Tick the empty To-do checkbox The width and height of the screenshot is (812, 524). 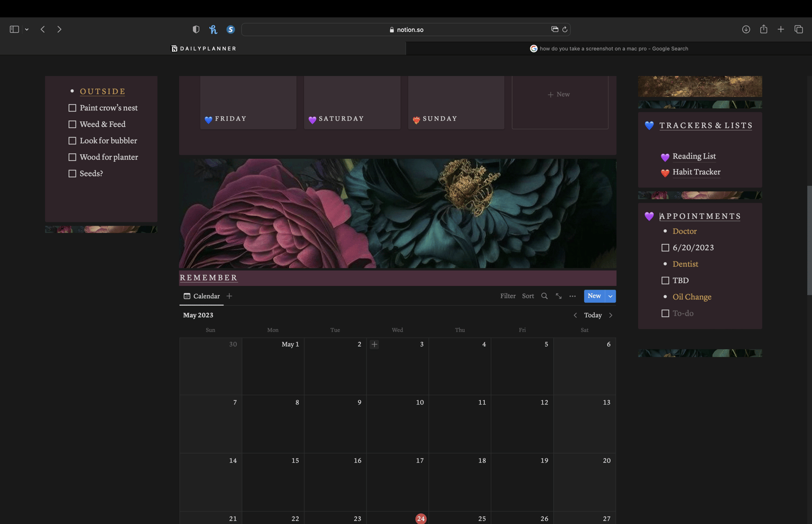(x=665, y=313)
